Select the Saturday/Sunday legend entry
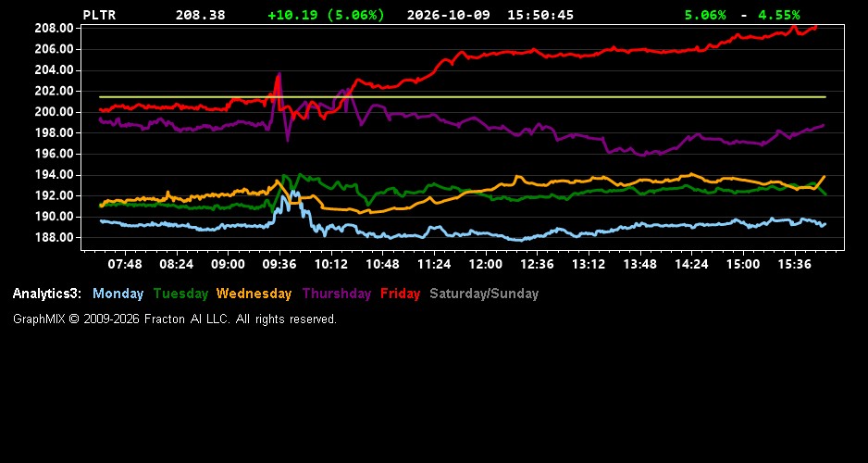The height and width of the screenshot is (463, 868). (484, 294)
